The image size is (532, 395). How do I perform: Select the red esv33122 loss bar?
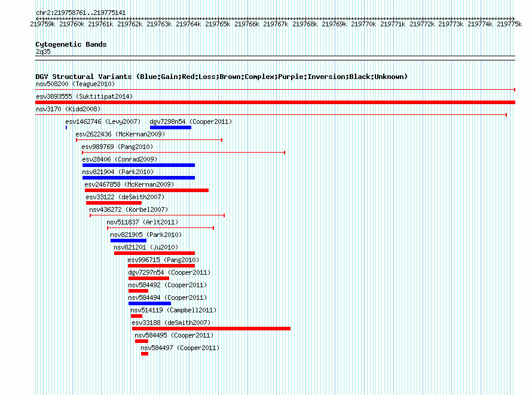(114, 203)
